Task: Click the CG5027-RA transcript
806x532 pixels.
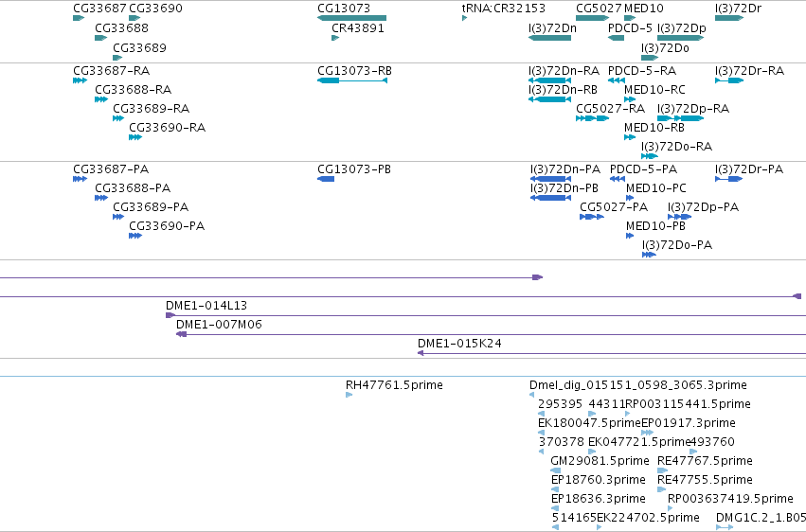Action: coord(592,118)
